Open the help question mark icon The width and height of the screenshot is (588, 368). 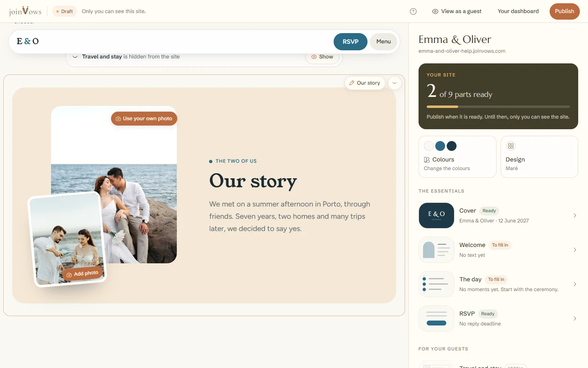coord(413,11)
